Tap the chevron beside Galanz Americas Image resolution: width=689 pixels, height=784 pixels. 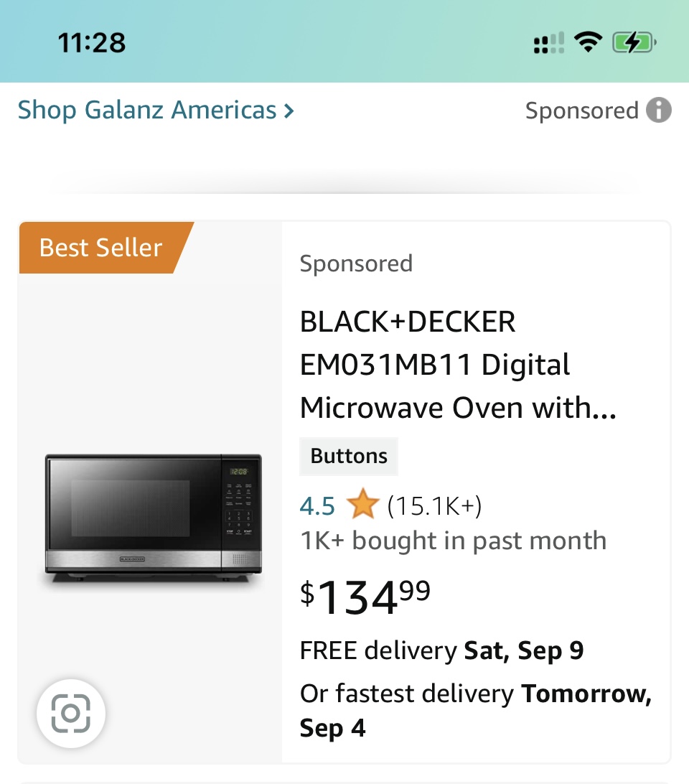pos(289,111)
